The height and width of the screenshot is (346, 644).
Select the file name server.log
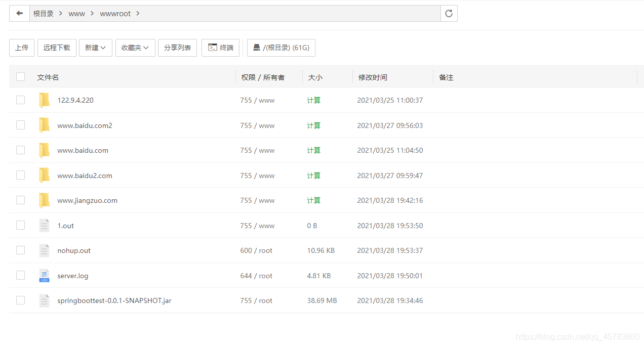click(73, 276)
